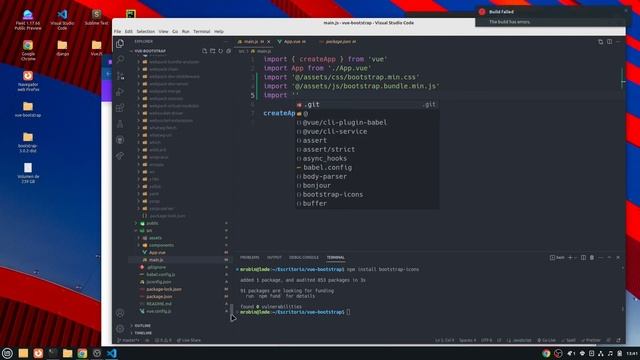Image resolution: width=640 pixels, height=360 pixels.
Task: Click the Chrome icon in the taskbar
Action: (x=82, y=353)
